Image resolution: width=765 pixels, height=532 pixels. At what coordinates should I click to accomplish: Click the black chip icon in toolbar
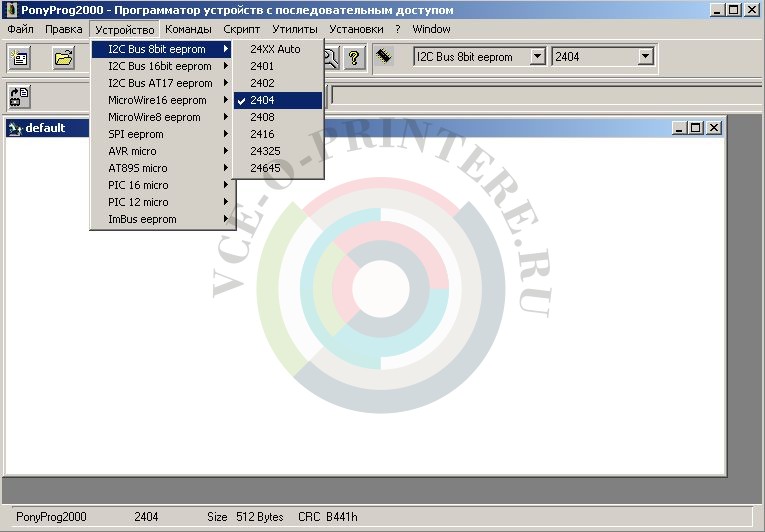click(384, 56)
